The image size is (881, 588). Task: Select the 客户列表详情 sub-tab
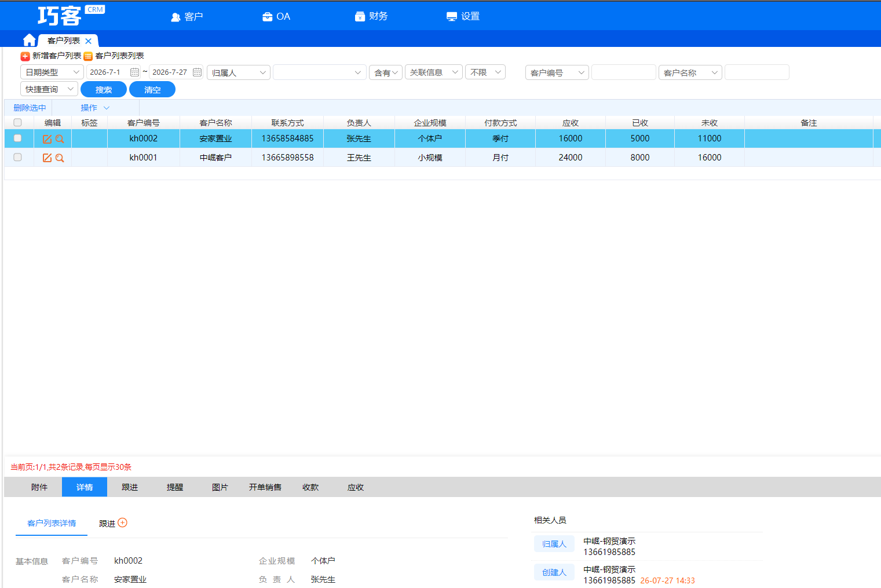pyautogui.click(x=52, y=523)
